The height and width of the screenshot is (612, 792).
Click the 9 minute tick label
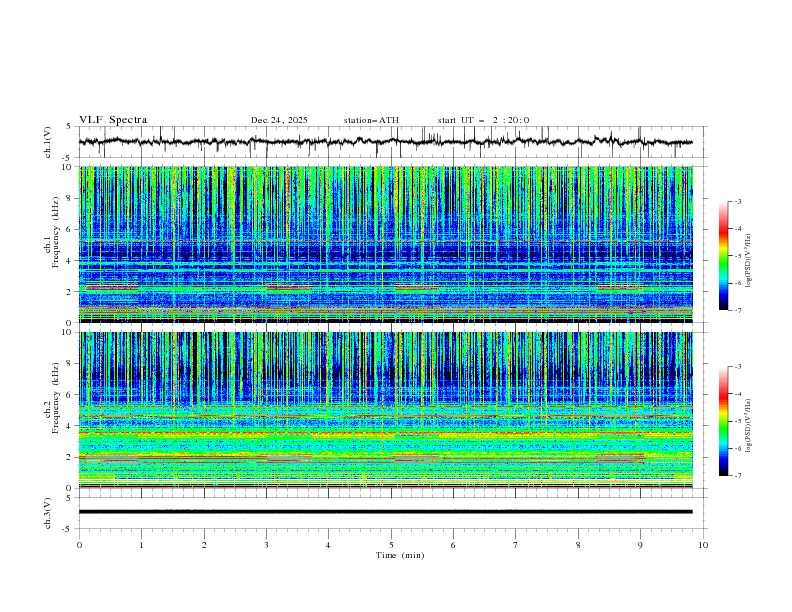pyautogui.click(x=641, y=544)
